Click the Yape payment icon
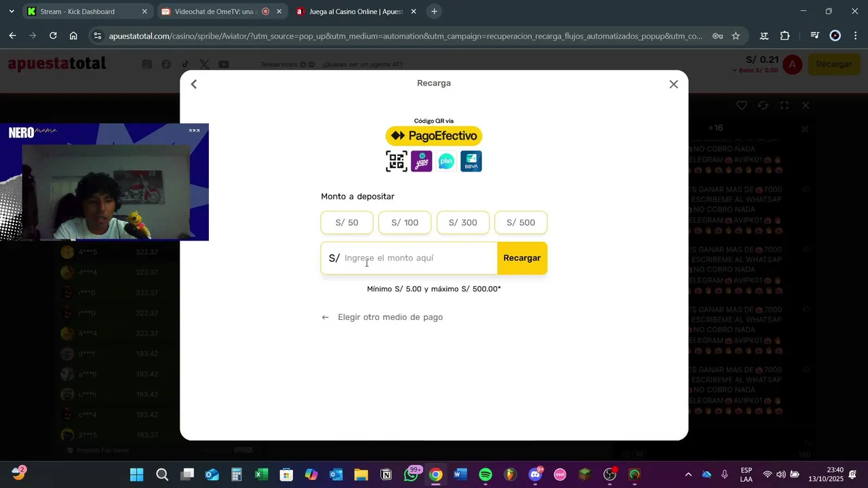868x488 pixels. coord(421,161)
